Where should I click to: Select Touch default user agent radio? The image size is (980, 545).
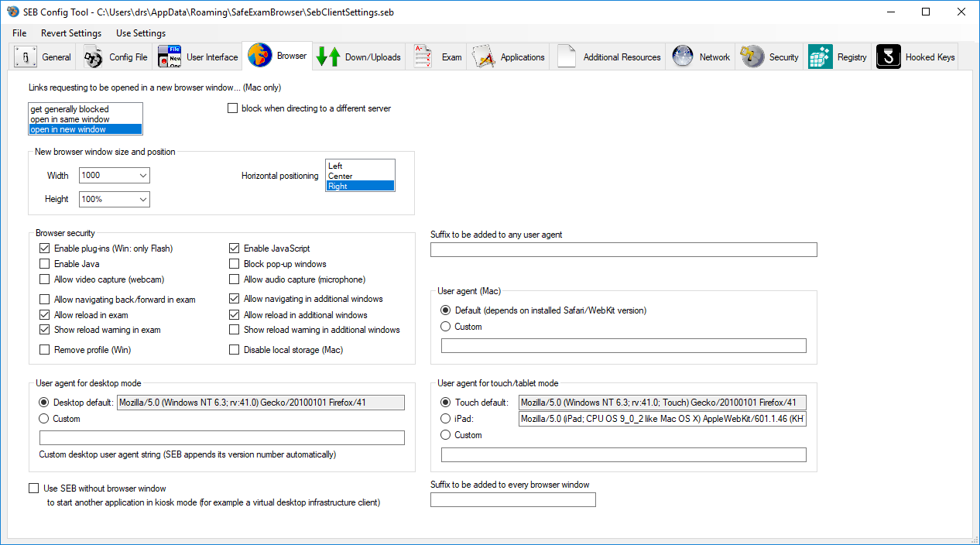click(x=445, y=403)
